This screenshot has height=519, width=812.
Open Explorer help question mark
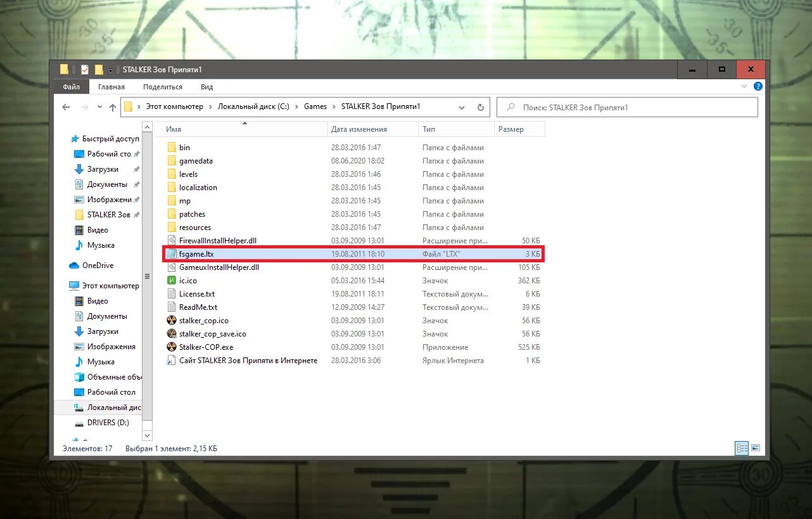(758, 86)
